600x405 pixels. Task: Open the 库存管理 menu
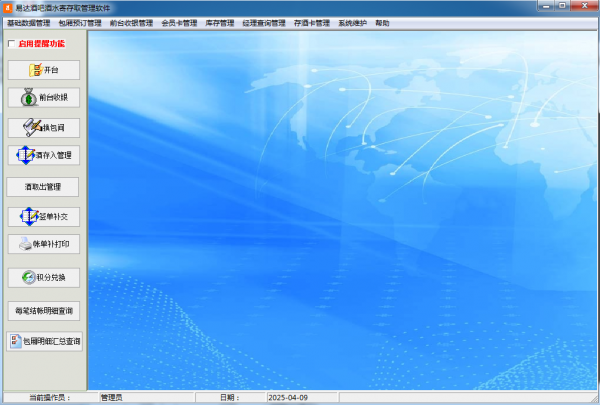click(x=220, y=23)
